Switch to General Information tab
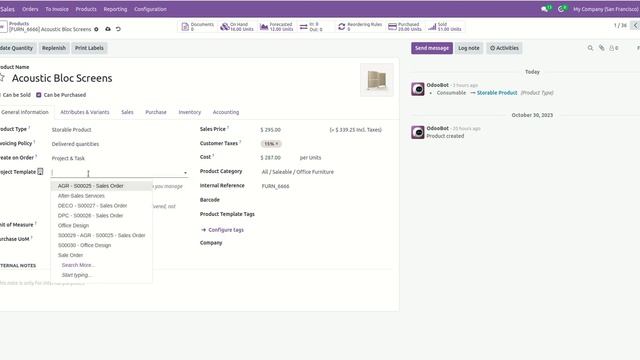This screenshot has width=640, height=360. (25, 112)
